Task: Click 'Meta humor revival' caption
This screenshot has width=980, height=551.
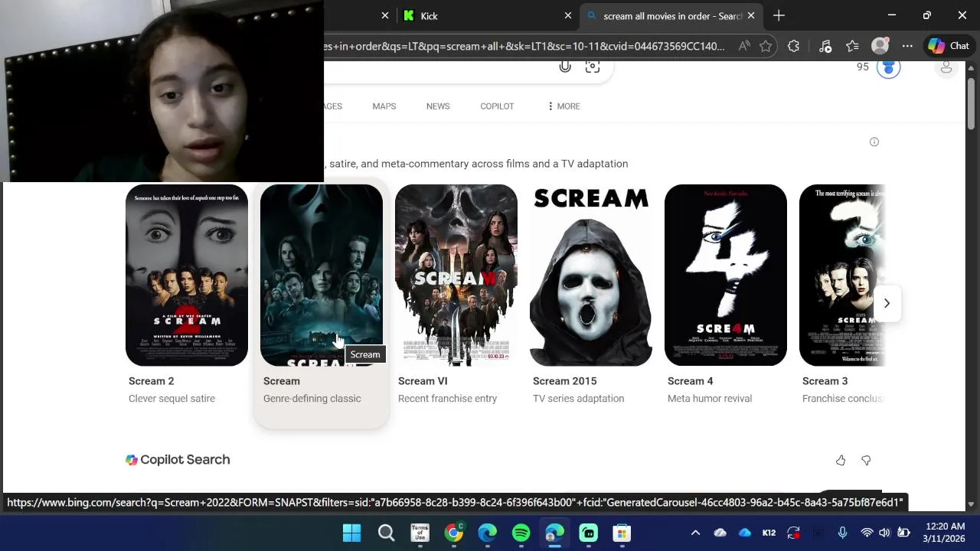Action: [x=710, y=399]
